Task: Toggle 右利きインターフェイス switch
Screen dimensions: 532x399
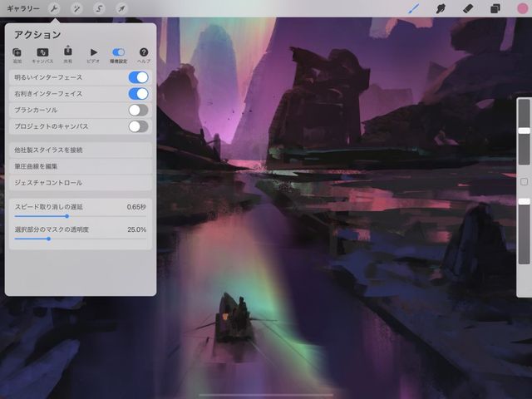Action: point(139,94)
